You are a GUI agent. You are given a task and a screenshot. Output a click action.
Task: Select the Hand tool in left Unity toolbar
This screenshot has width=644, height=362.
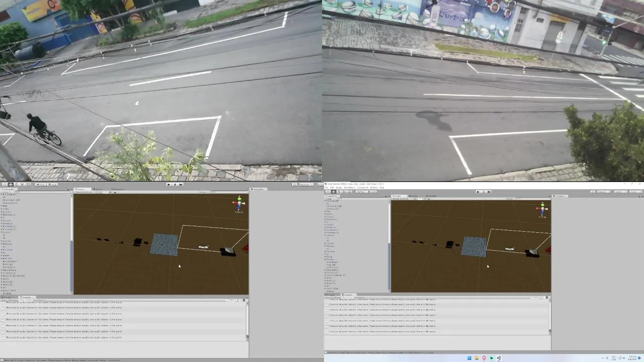pyautogui.click(x=5, y=184)
